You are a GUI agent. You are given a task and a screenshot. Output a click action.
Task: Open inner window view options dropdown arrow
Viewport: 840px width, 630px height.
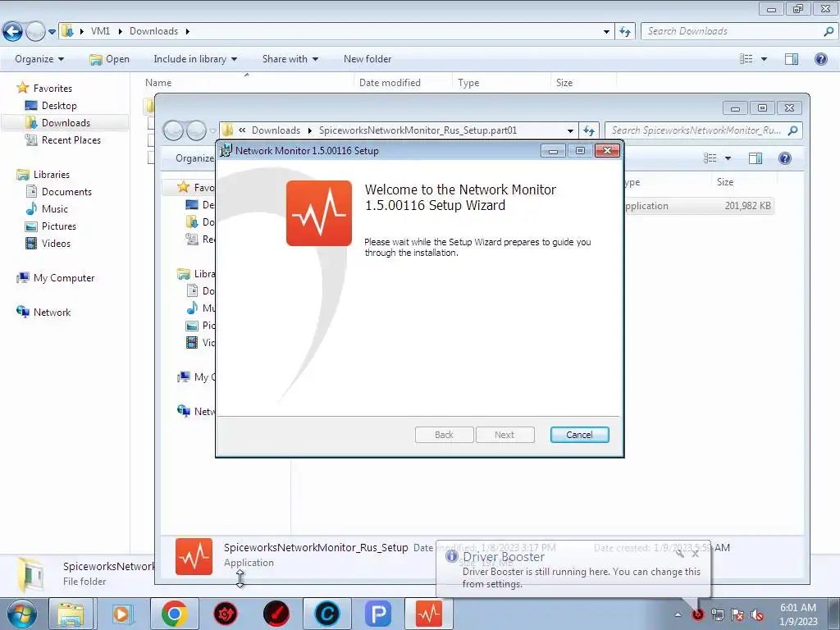click(x=728, y=158)
